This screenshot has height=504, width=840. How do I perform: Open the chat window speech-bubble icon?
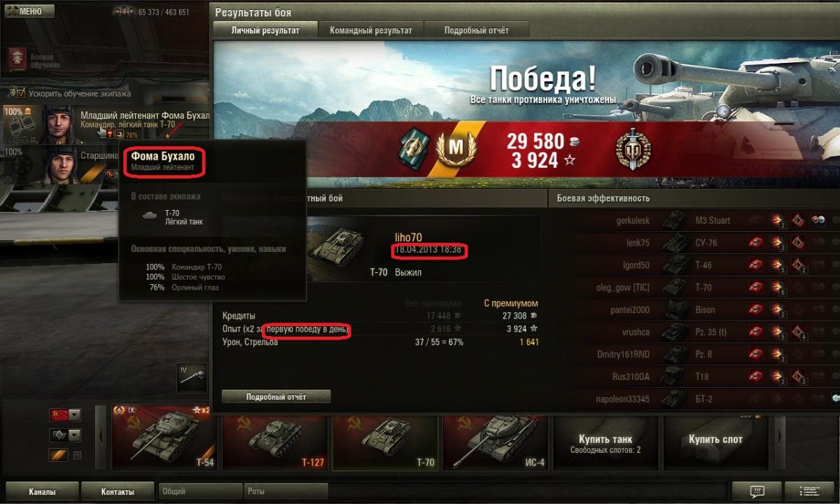coord(756,491)
